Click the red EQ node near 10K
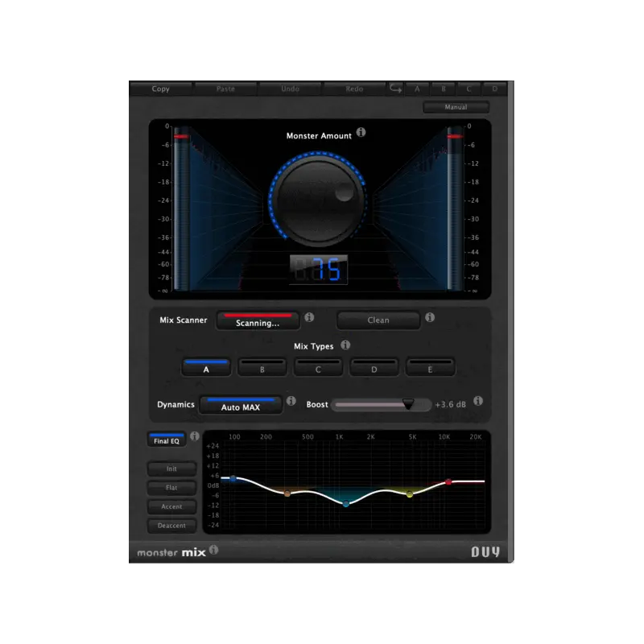Image resolution: width=644 pixels, height=644 pixels. tap(448, 481)
